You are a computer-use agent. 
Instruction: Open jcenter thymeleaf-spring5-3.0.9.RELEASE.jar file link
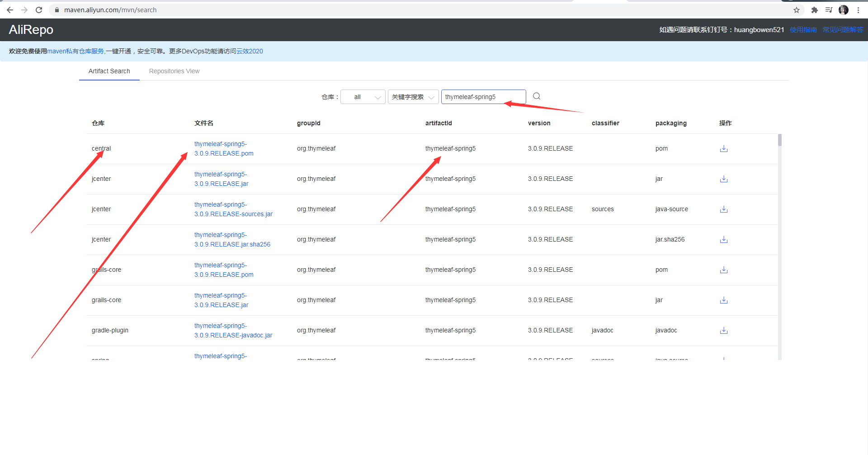click(x=222, y=179)
